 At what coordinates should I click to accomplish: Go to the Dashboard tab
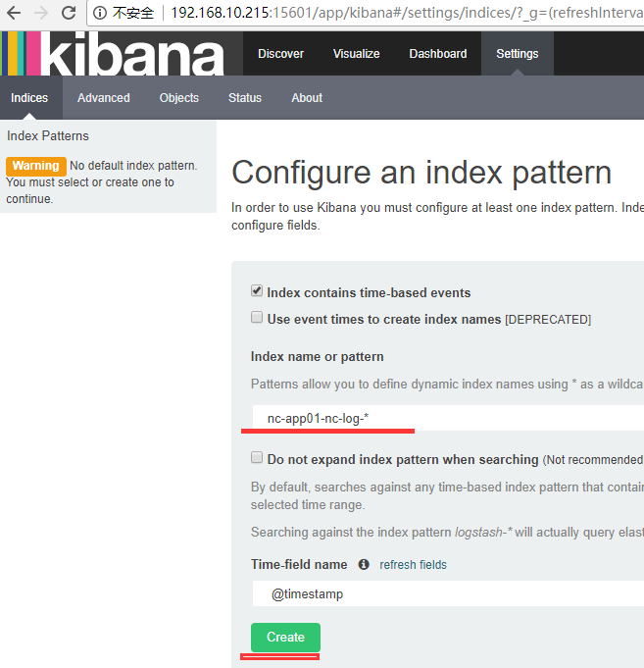tap(438, 54)
